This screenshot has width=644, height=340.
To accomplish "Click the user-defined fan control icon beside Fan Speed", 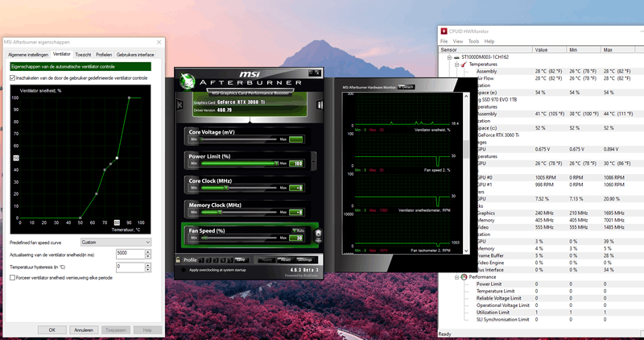I will (x=317, y=236).
